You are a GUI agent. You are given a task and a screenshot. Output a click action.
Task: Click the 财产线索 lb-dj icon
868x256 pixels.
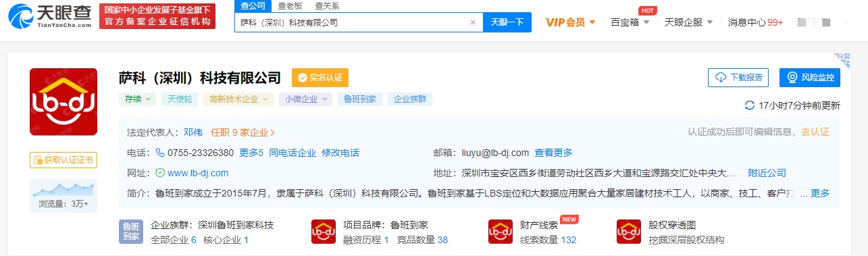click(501, 232)
